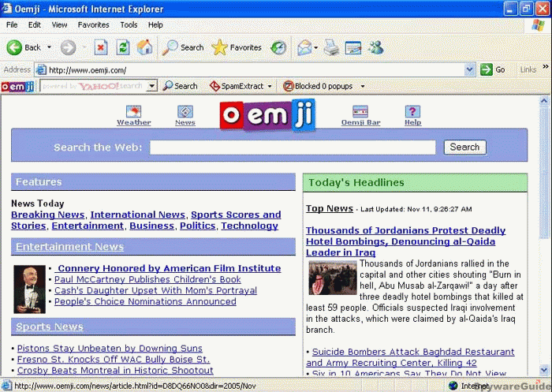Open the Breaking News link
This screenshot has width=552, height=392.
click(48, 215)
